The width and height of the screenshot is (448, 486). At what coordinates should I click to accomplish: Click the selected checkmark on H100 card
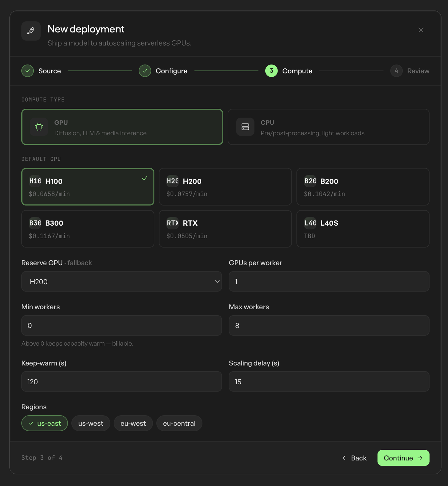tap(145, 178)
